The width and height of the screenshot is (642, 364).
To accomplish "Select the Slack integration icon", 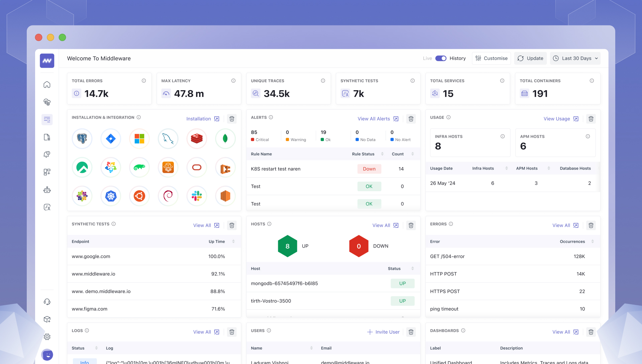I will 196,196.
